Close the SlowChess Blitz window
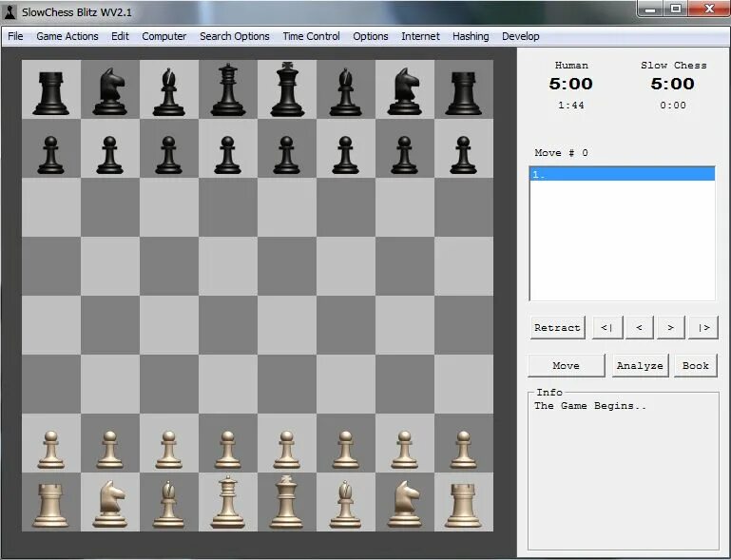 point(709,9)
